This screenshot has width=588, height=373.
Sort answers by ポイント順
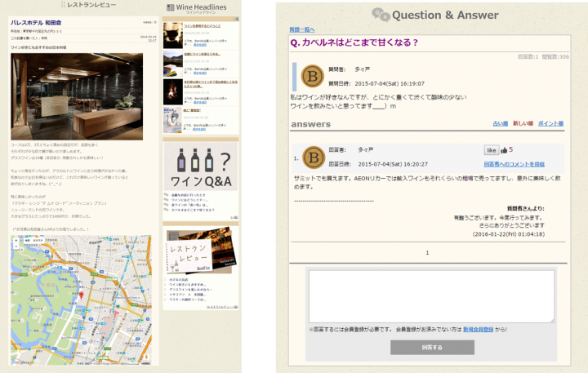pyautogui.click(x=550, y=124)
